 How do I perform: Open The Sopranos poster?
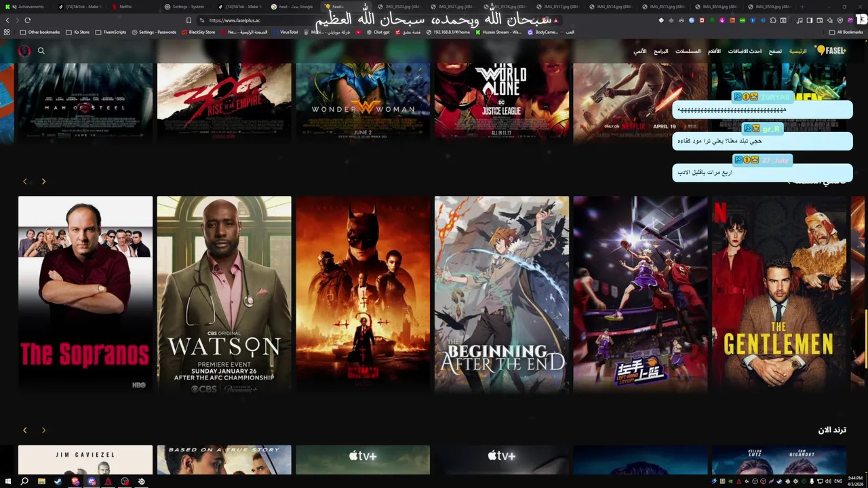pos(85,294)
